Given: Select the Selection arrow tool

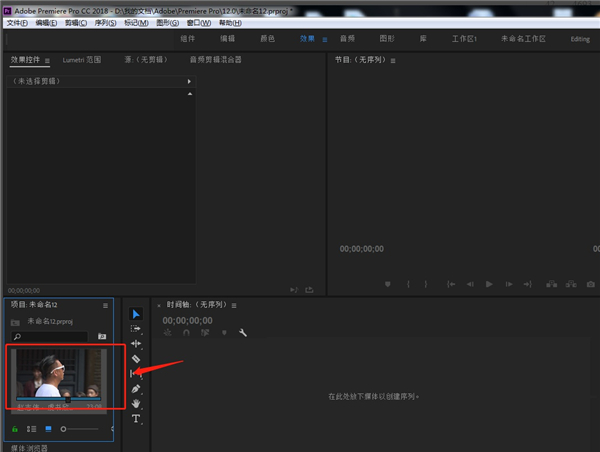Looking at the screenshot, I should (x=136, y=314).
